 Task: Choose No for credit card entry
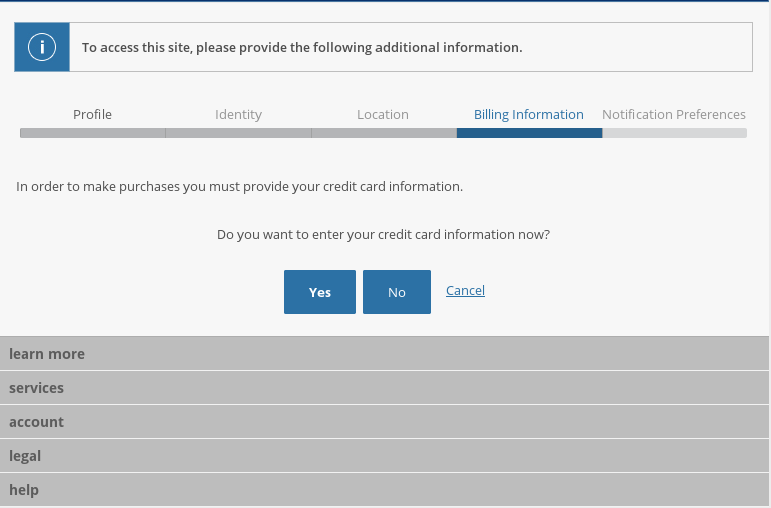[x=397, y=292]
